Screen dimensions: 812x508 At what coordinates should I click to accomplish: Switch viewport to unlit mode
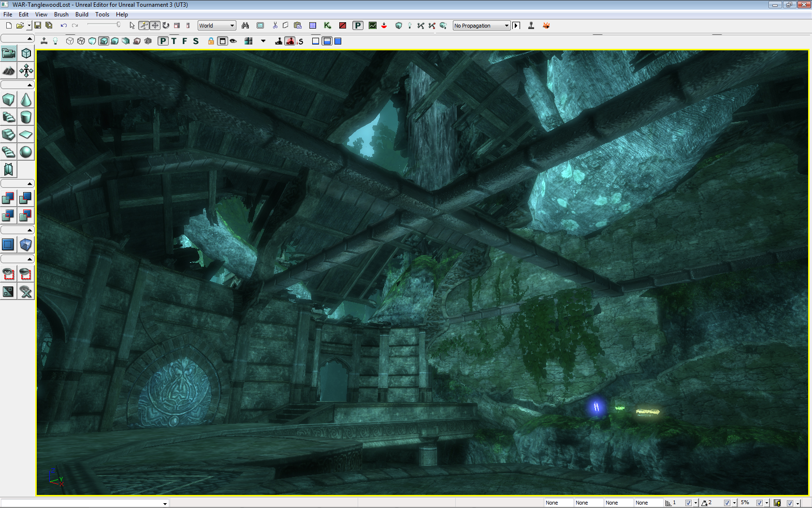[x=92, y=41]
